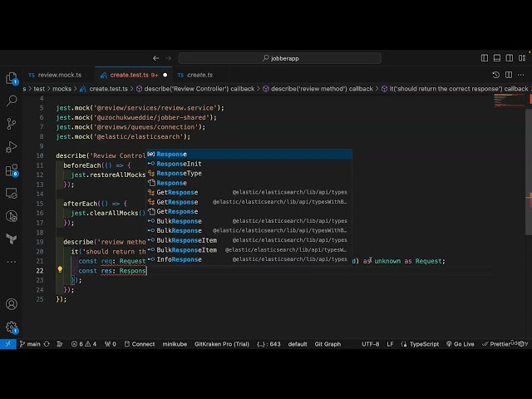Open the Terraform icon in activity bar
Viewport: 532px width, 399px height.
coord(12,239)
